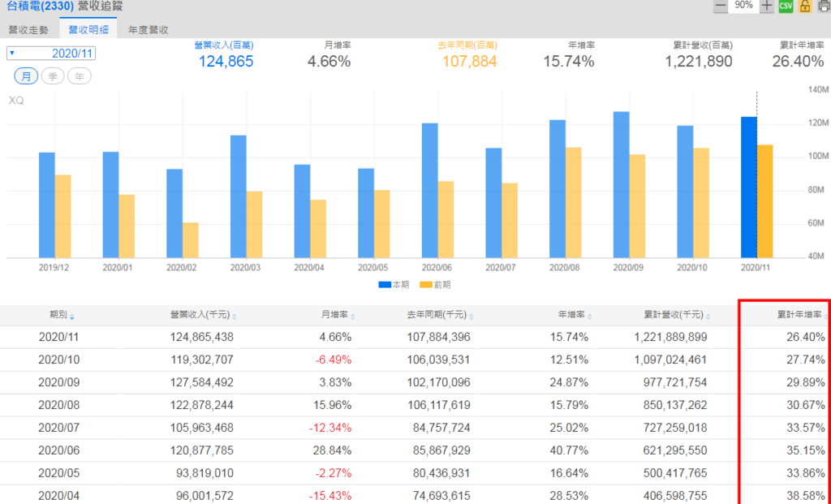
Task: Click the red -15.43% monthly growth cell
Action: [x=331, y=496]
